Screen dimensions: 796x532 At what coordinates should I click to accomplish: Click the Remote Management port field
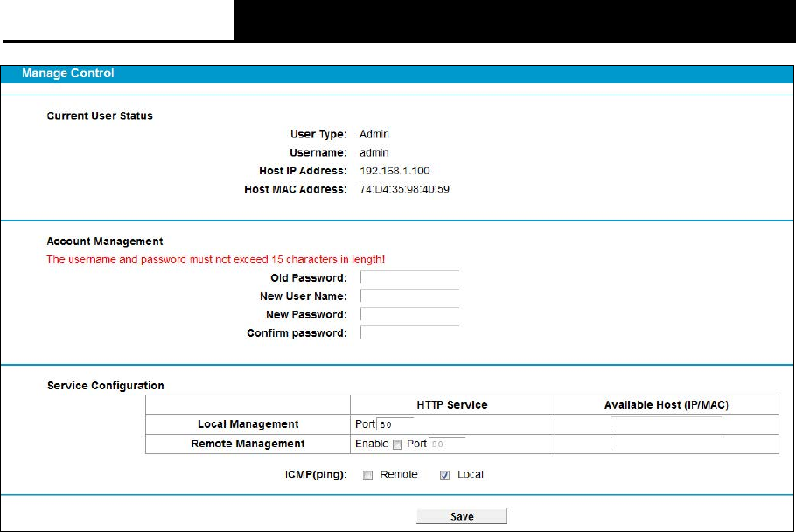click(x=447, y=444)
